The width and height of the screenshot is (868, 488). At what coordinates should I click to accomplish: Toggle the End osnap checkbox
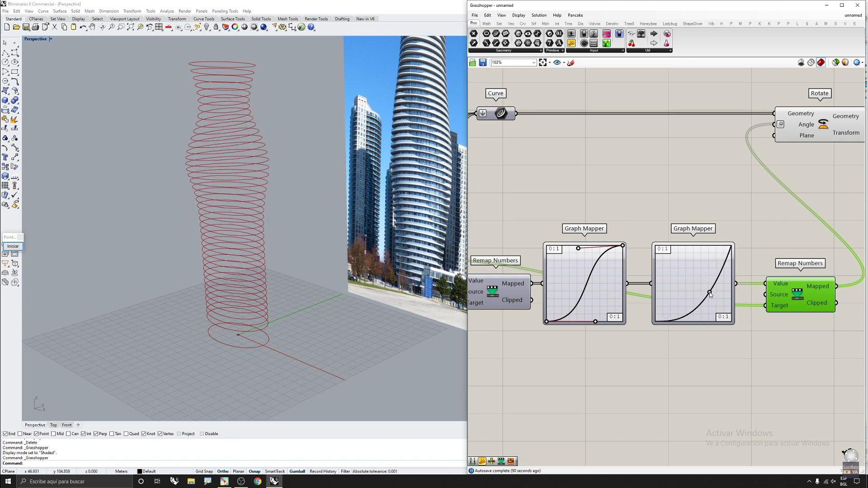click(5, 434)
